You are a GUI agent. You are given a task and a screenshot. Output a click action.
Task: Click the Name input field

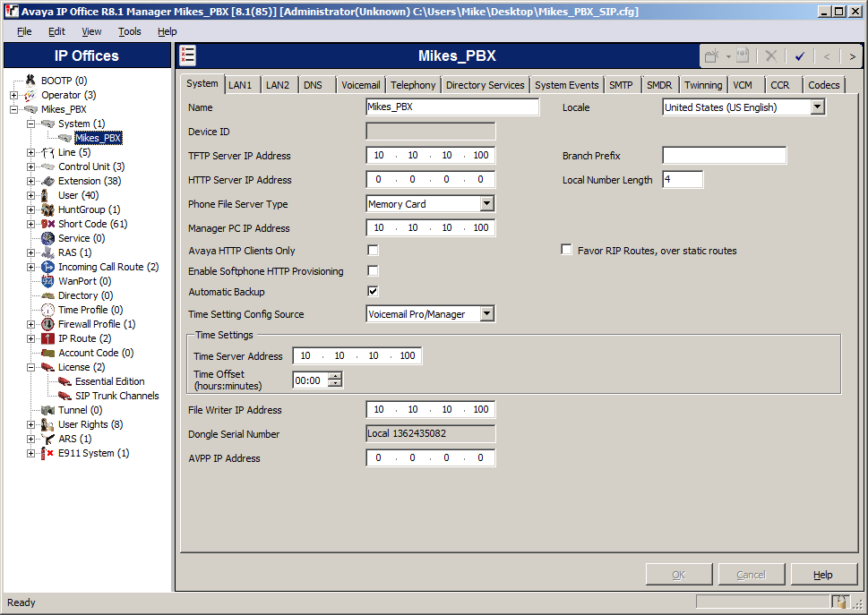point(452,107)
